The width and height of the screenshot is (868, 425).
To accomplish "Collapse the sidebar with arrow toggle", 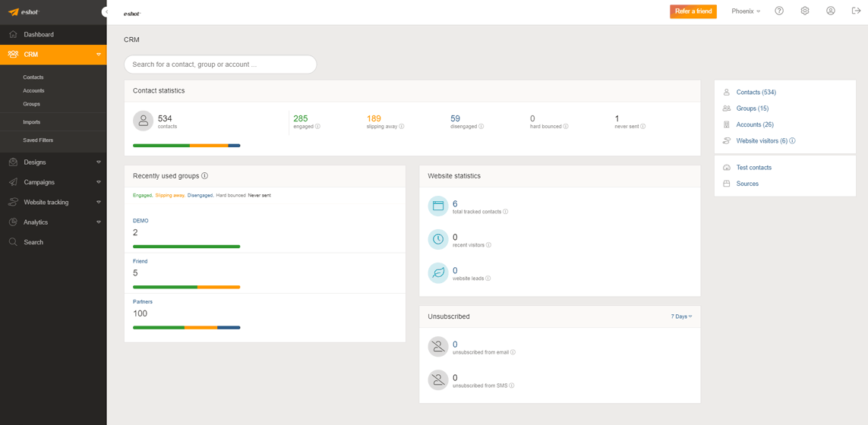I will tap(105, 12).
